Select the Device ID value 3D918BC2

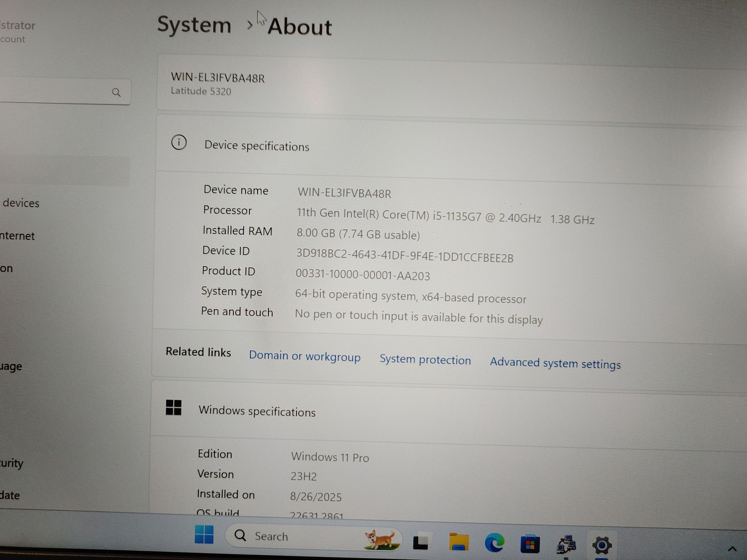pyautogui.click(x=405, y=256)
